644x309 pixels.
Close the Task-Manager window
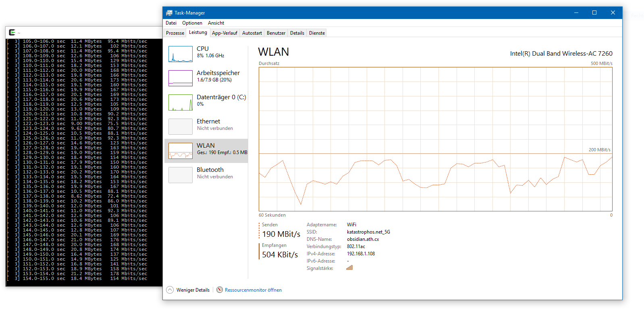(x=613, y=13)
